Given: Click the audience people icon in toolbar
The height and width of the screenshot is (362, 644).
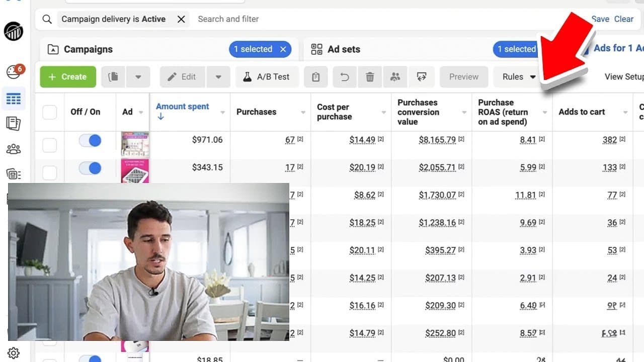Looking at the screenshot, I should [395, 77].
